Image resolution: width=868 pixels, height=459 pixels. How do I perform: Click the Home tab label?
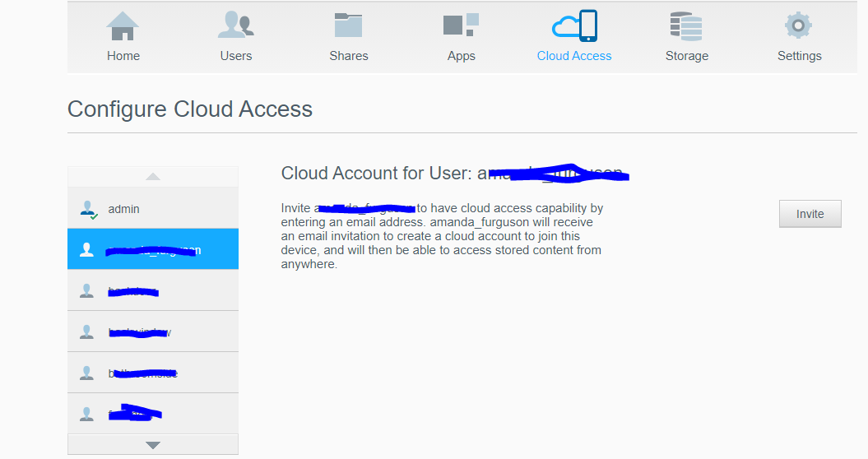pos(123,56)
